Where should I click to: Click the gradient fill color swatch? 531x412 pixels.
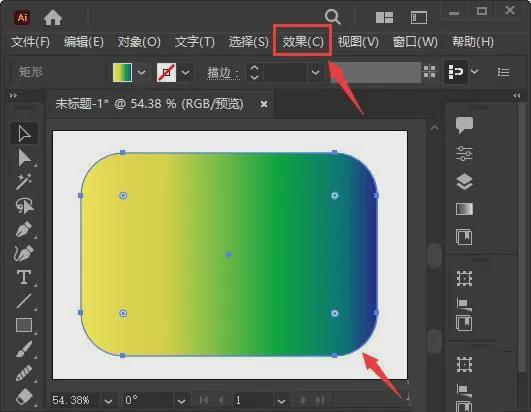pos(122,72)
